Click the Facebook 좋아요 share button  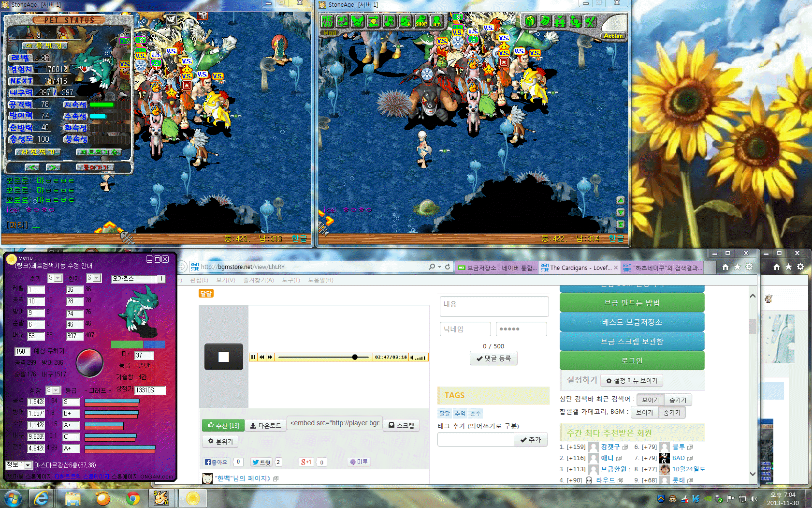(216, 462)
